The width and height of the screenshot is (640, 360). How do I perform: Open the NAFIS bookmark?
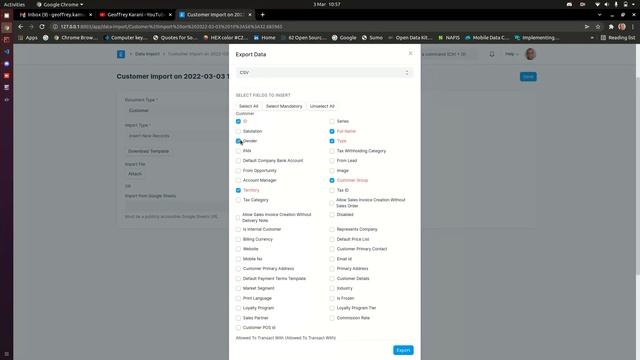(x=449, y=38)
